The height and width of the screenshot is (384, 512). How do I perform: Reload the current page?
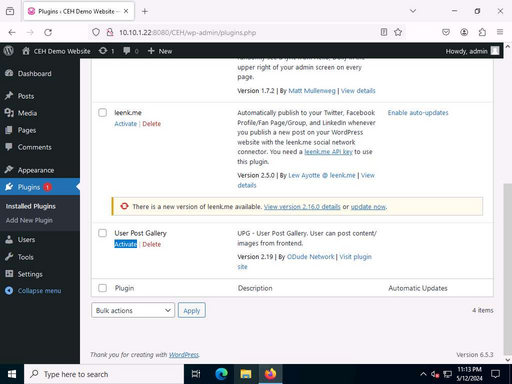48,32
